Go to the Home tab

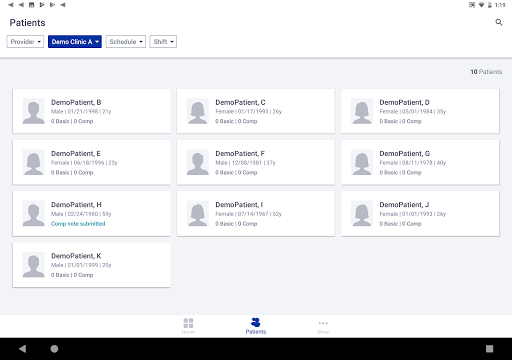[188, 326]
